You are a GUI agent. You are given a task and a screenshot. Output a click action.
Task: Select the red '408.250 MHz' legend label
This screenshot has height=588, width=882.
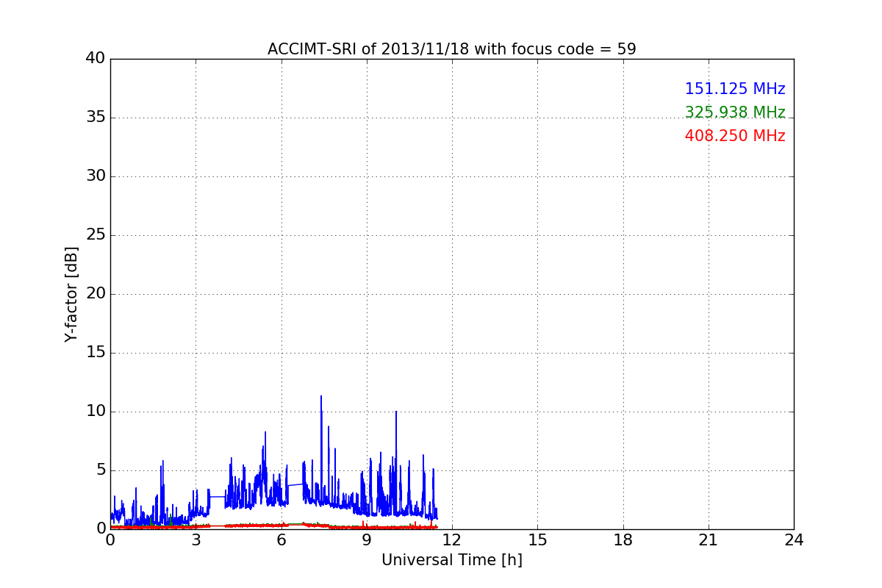pyautogui.click(x=735, y=136)
